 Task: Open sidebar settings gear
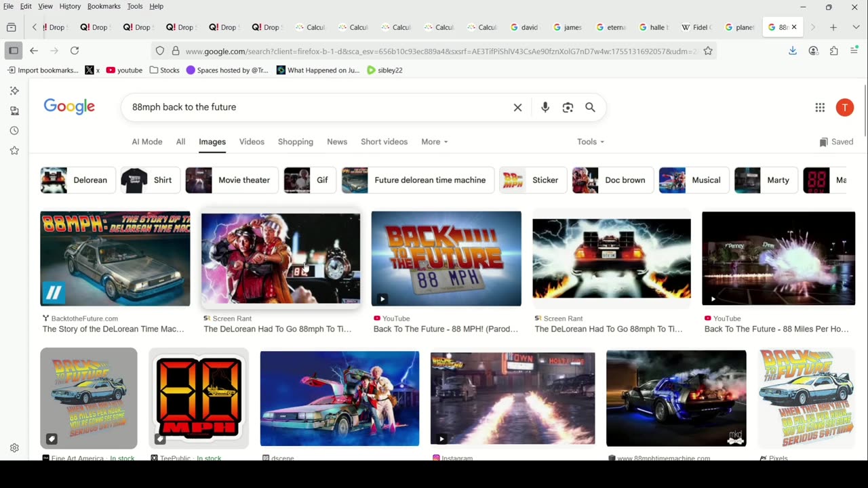point(14,448)
